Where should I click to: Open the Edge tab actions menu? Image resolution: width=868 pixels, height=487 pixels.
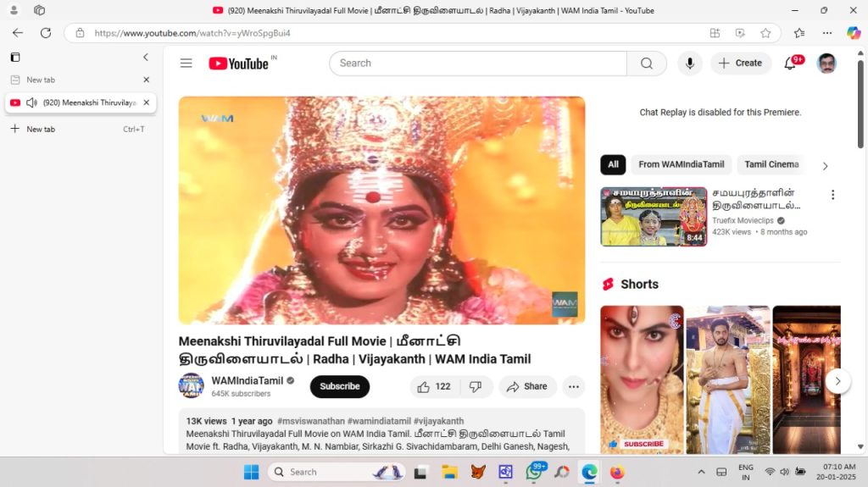coord(15,57)
